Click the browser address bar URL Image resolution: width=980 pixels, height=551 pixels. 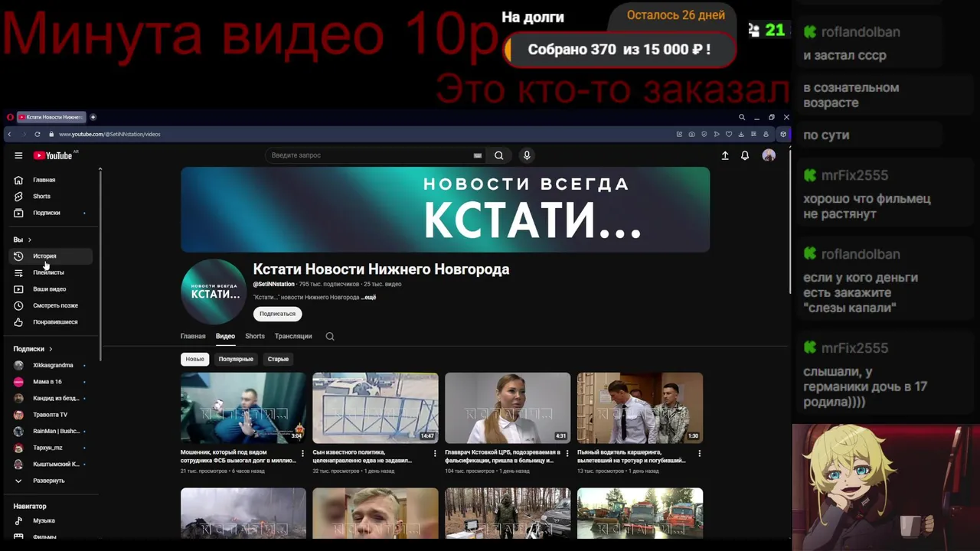tap(109, 134)
